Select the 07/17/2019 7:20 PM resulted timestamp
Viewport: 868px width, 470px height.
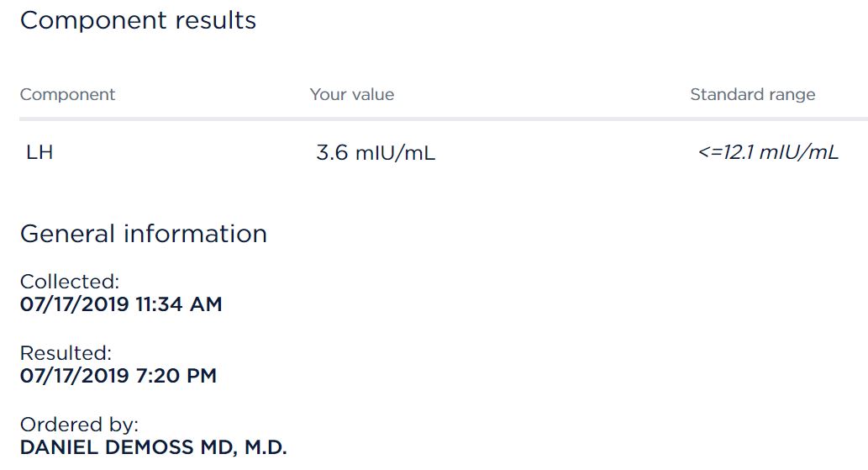pyautogui.click(x=118, y=376)
